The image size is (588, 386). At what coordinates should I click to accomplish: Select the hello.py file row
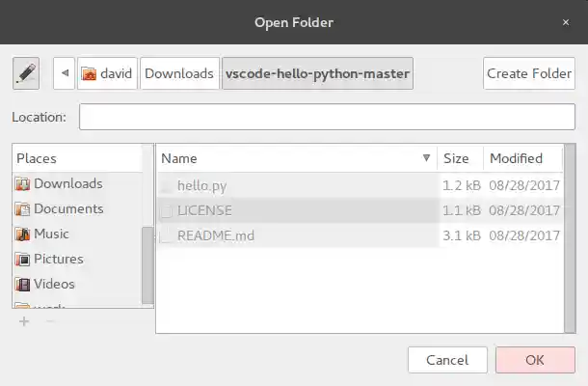(360, 185)
